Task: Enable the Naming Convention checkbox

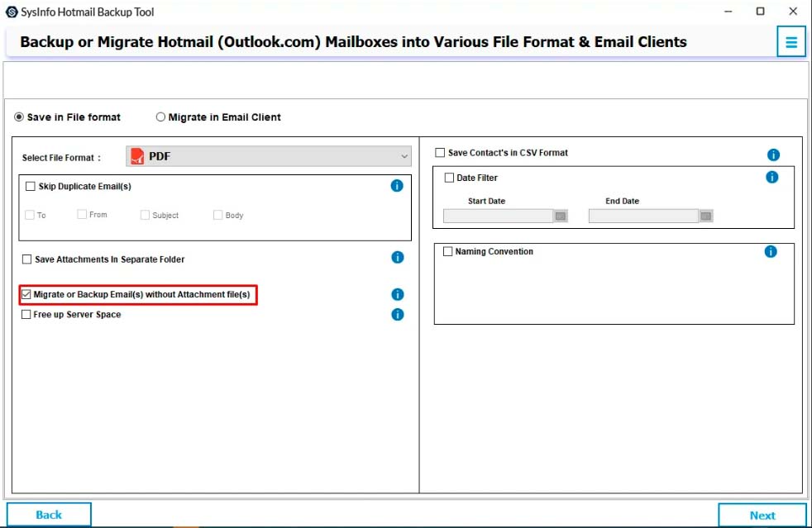Action: pyautogui.click(x=448, y=251)
